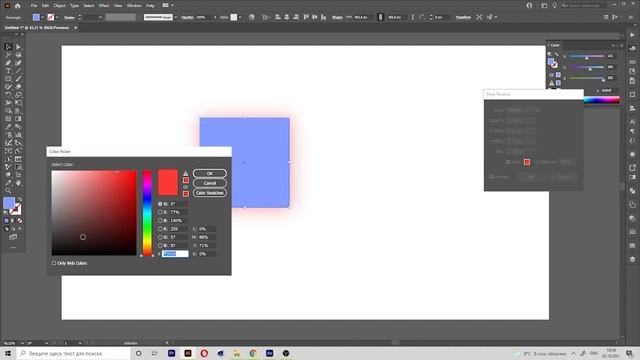Expand the brush definition dropdown

[176, 17]
